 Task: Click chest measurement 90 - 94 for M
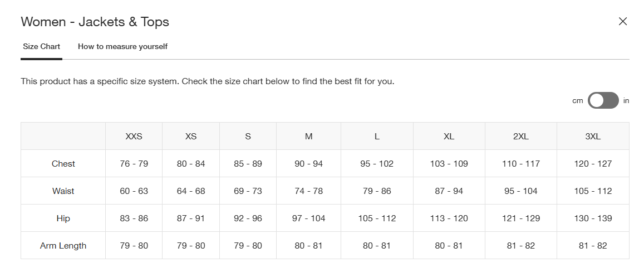click(x=308, y=164)
